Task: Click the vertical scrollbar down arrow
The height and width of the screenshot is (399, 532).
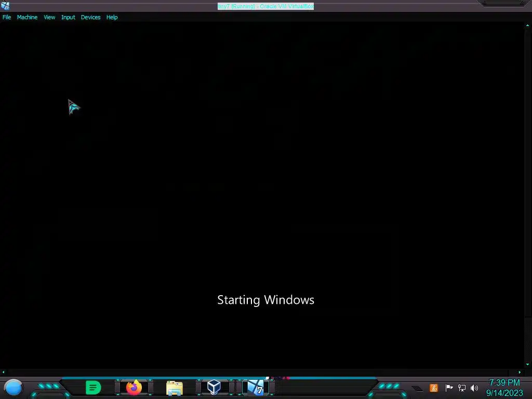Action: tap(527, 364)
